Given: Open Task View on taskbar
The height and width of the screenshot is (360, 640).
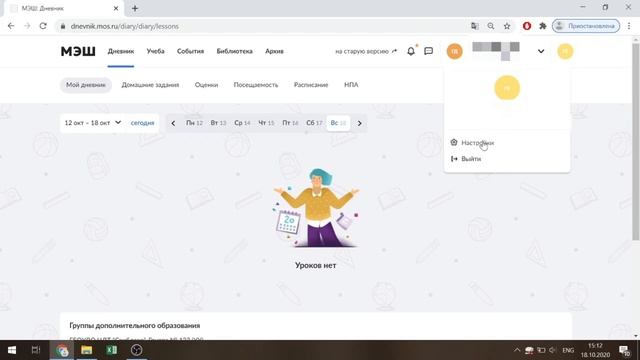Looking at the screenshot, I should (x=36, y=350).
